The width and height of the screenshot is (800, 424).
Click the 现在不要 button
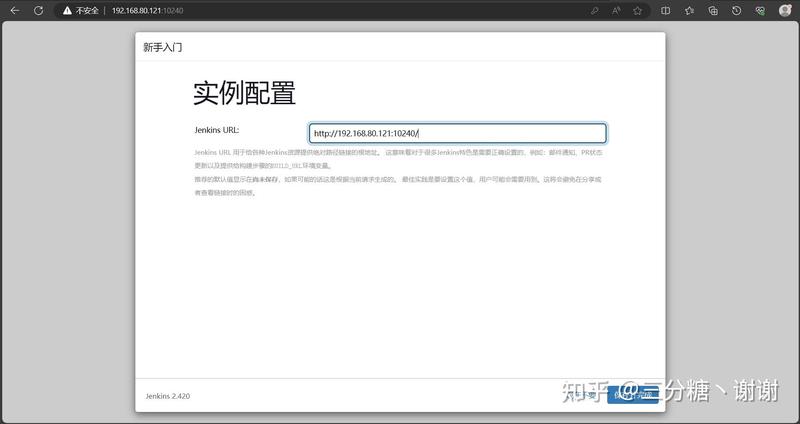point(583,394)
